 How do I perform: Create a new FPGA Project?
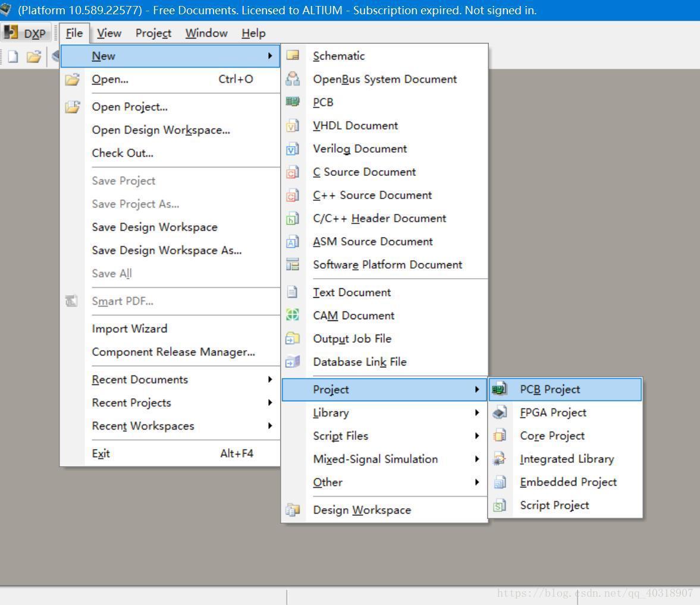click(x=566, y=412)
